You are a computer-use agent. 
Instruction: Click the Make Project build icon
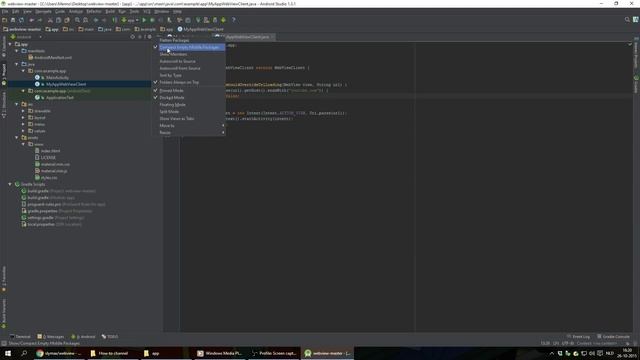click(115, 20)
